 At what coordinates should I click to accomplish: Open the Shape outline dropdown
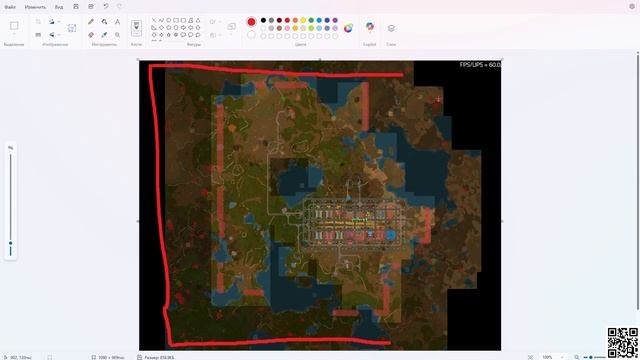coord(215,22)
